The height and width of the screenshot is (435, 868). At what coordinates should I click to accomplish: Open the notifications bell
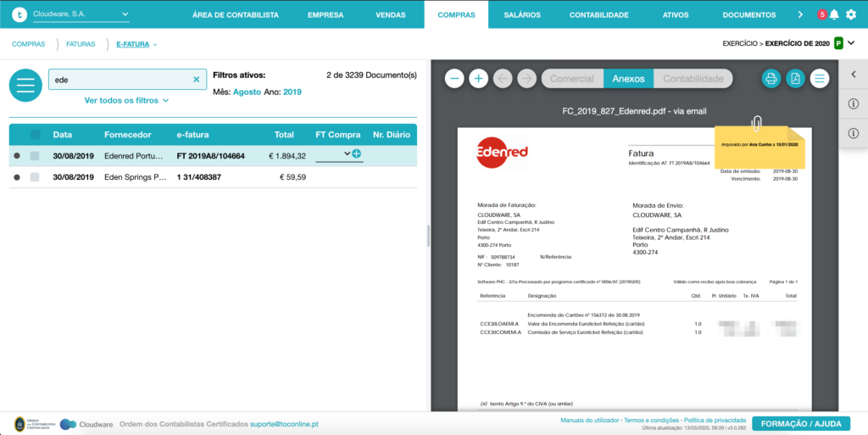pyautogui.click(x=834, y=15)
